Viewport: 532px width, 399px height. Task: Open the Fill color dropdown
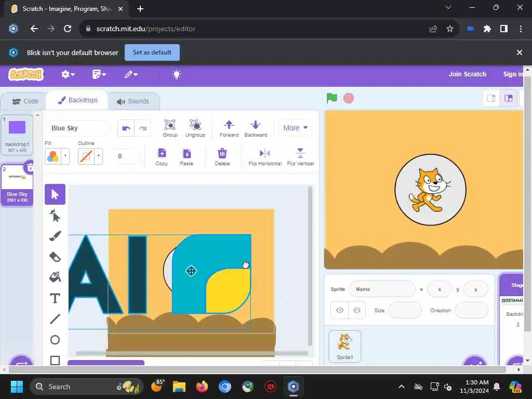(x=65, y=156)
